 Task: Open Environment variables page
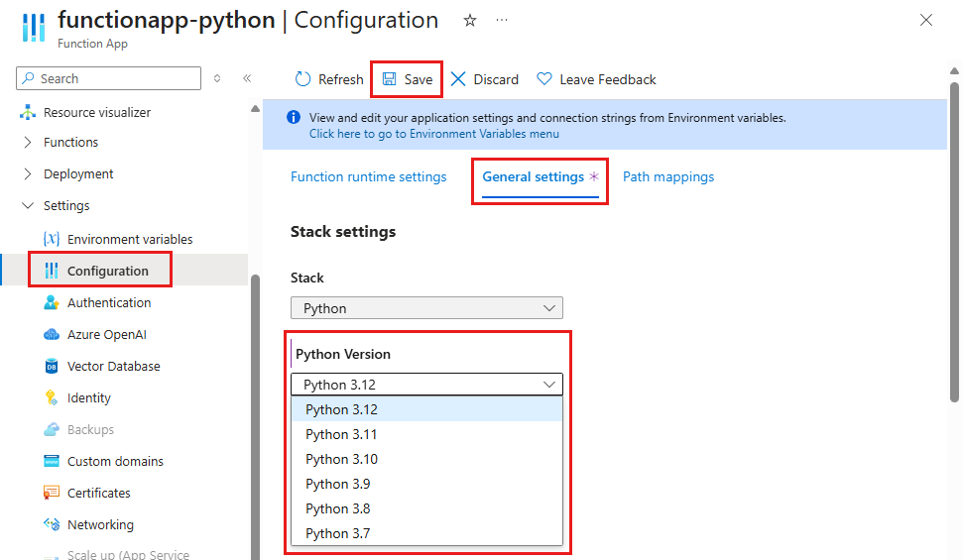(130, 239)
